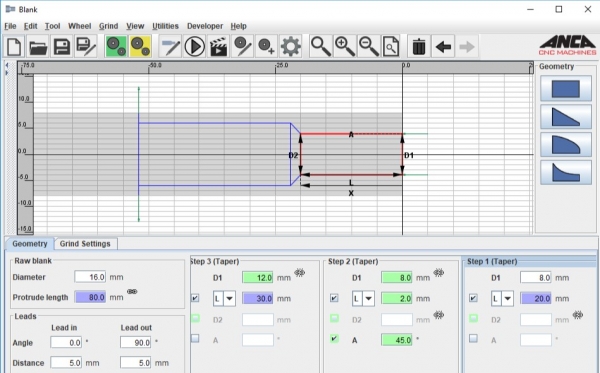Click the Play simulation toolbar icon

[x=194, y=47]
